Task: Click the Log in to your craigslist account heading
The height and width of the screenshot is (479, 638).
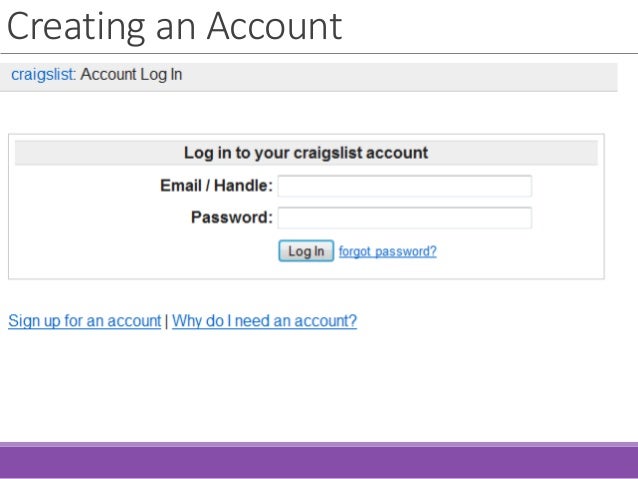Action: tap(306, 153)
